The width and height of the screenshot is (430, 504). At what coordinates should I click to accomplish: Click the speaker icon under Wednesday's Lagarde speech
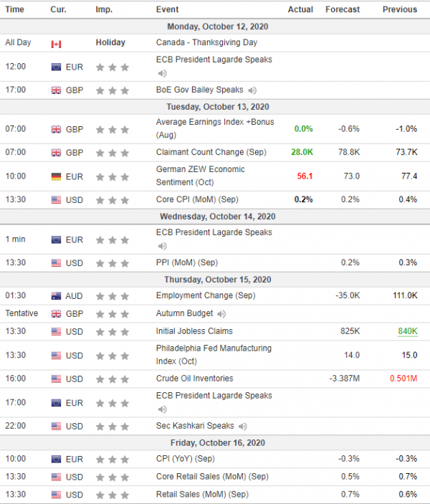click(x=162, y=246)
